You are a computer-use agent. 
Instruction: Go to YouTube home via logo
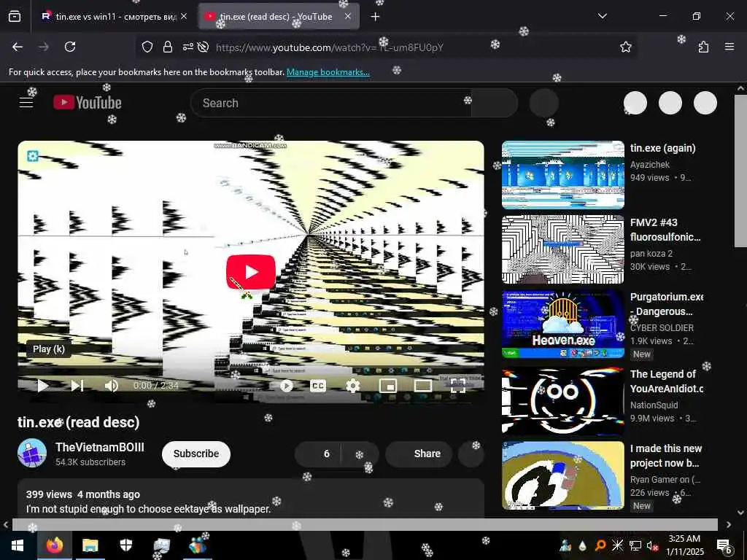point(88,102)
